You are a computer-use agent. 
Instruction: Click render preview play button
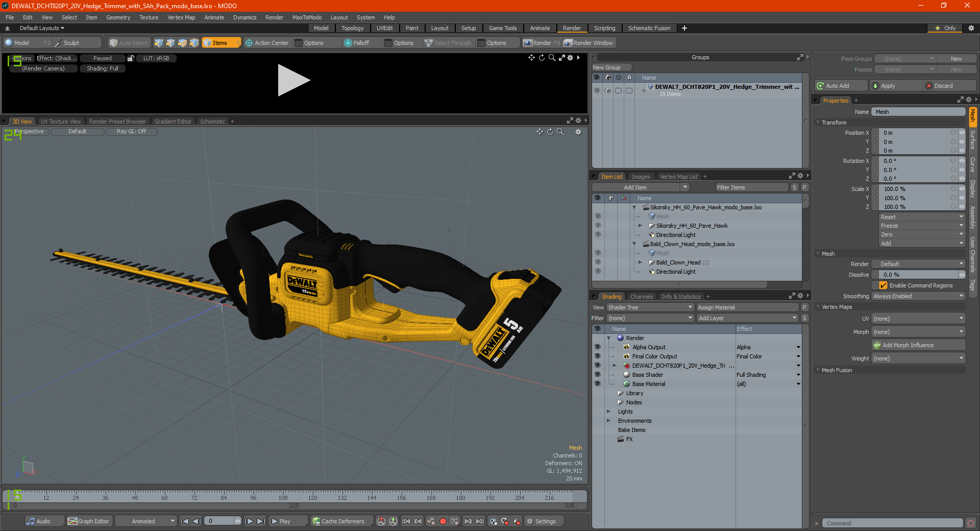click(293, 80)
